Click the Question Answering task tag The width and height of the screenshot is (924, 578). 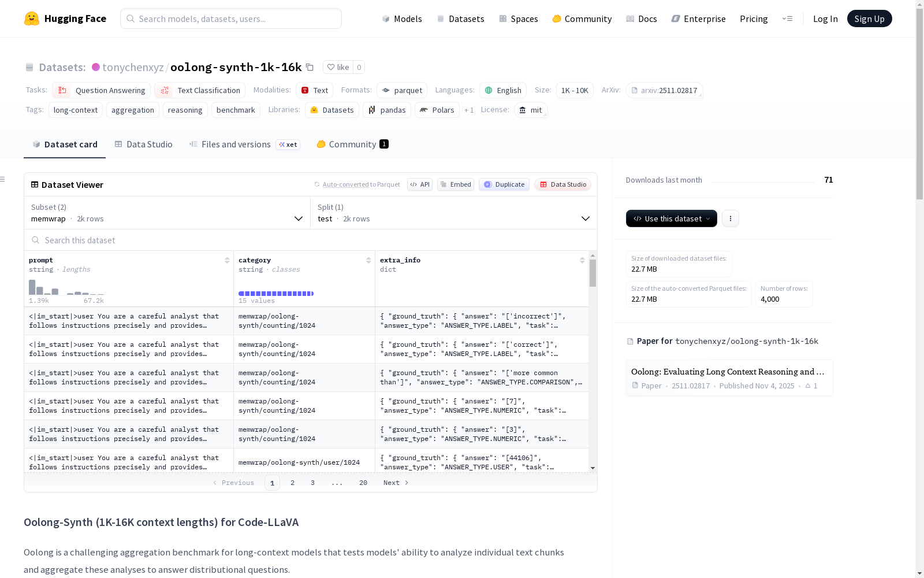point(102,90)
